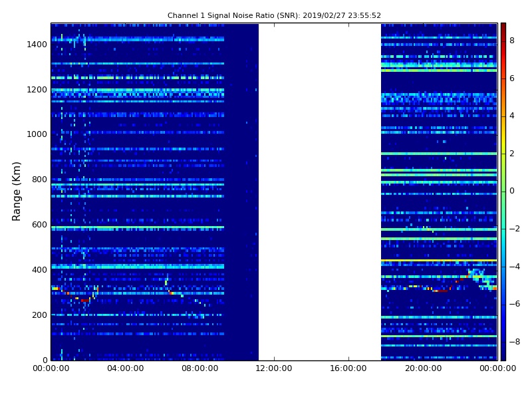Viewport: 532px width, 399px height.
Task: Click the 400 range tick label
Action: click(x=39, y=270)
